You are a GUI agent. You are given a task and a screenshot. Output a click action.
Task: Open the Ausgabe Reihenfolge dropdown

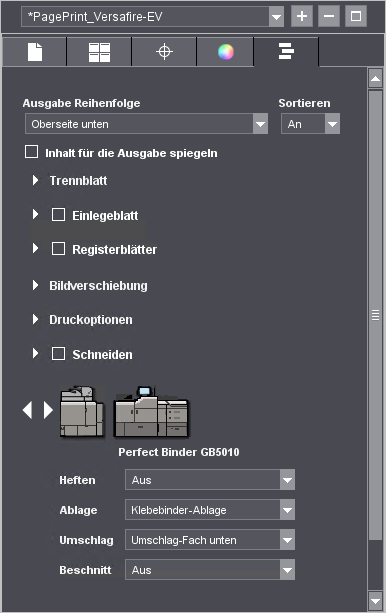pos(147,124)
